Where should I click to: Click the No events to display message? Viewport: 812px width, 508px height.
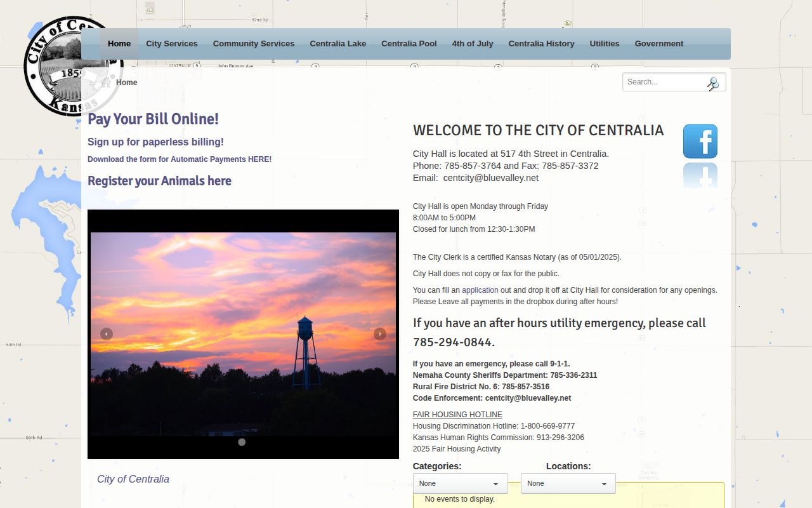pyautogui.click(x=460, y=499)
